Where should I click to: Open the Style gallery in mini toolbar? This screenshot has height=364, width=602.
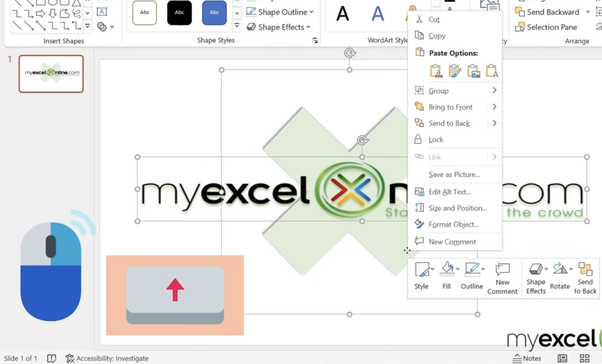[x=421, y=276]
